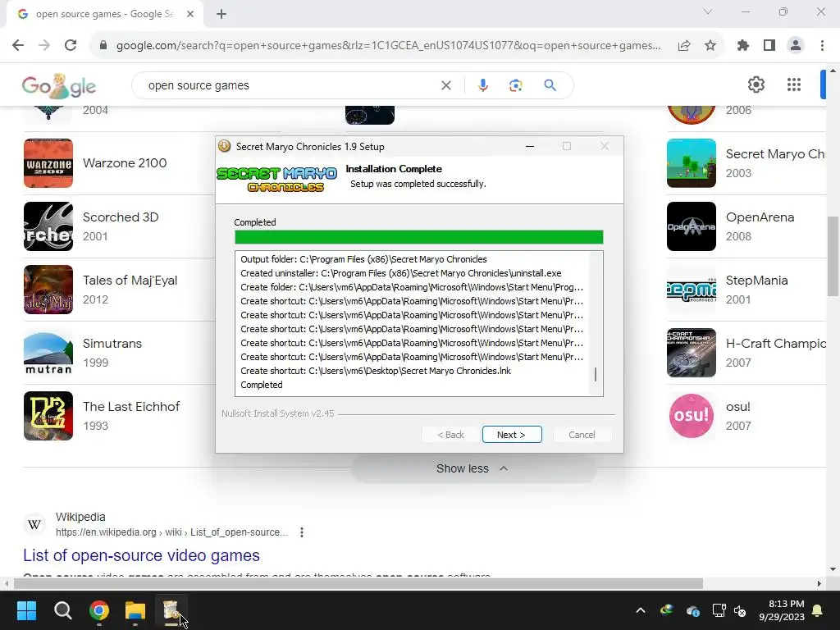Open Chrome extensions puzzle icon
The image size is (840, 630).
743,46
